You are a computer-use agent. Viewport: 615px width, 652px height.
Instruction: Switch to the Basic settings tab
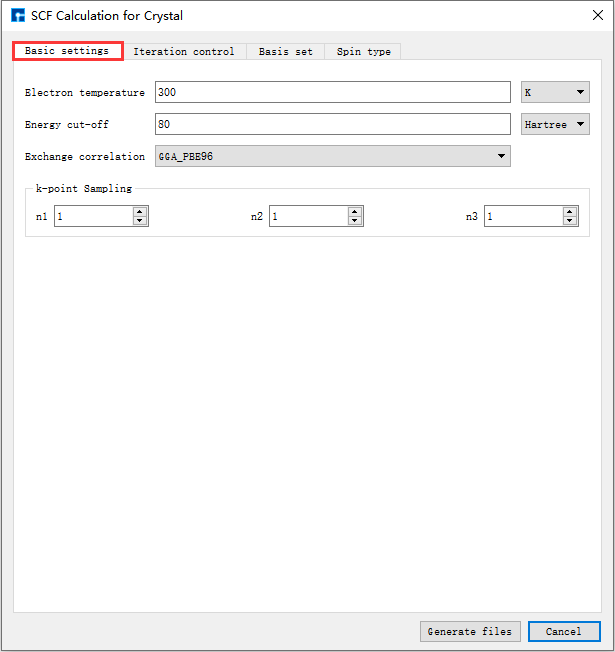pyautogui.click(x=67, y=51)
